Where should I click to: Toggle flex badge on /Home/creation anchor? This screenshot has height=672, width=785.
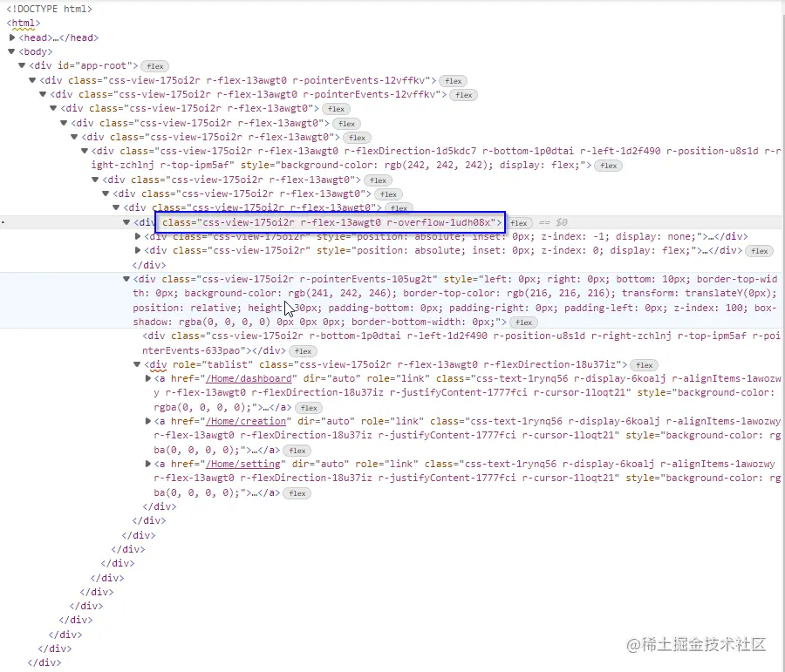[x=297, y=451]
